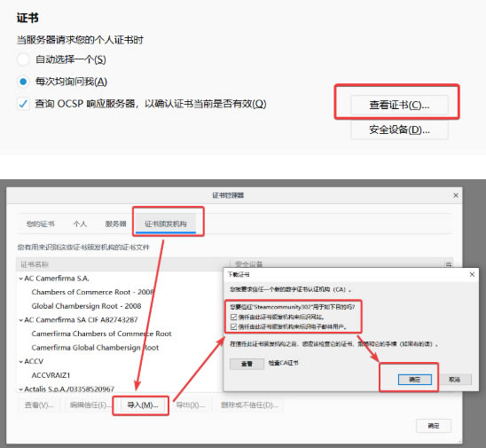Select the 自动选择一个(S) radio button

23,59
